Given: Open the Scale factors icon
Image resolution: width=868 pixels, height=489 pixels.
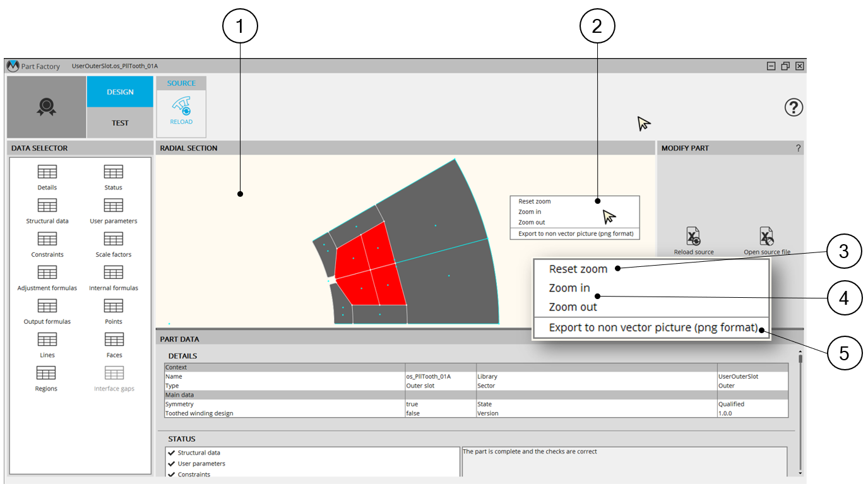Looking at the screenshot, I should [114, 239].
